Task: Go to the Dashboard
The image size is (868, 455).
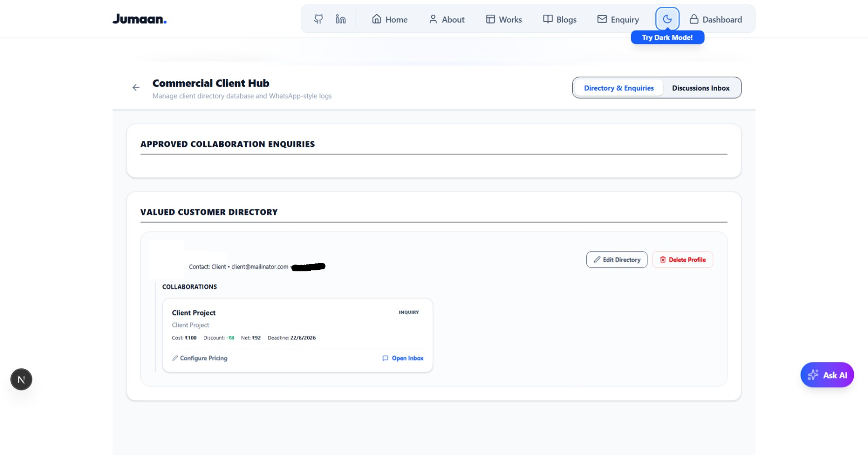Action: pos(715,19)
